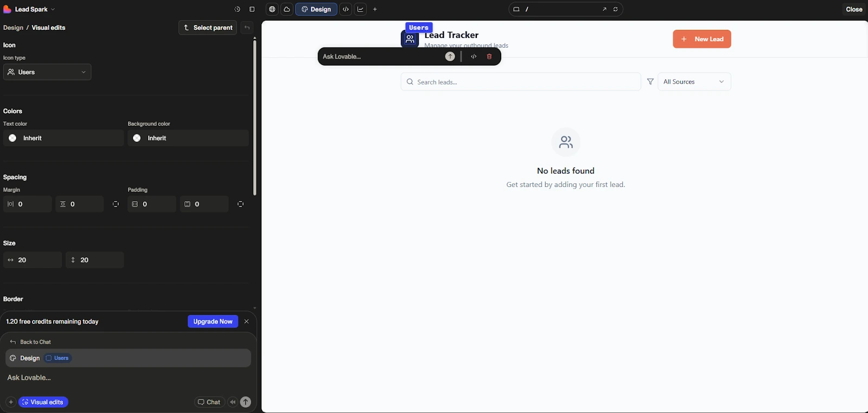Click the sidebar send arrow button

pyautogui.click(x=246, y=402)
